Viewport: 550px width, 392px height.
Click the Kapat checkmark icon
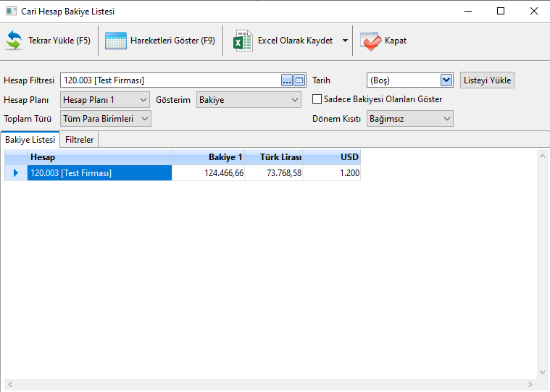[370, 41]
